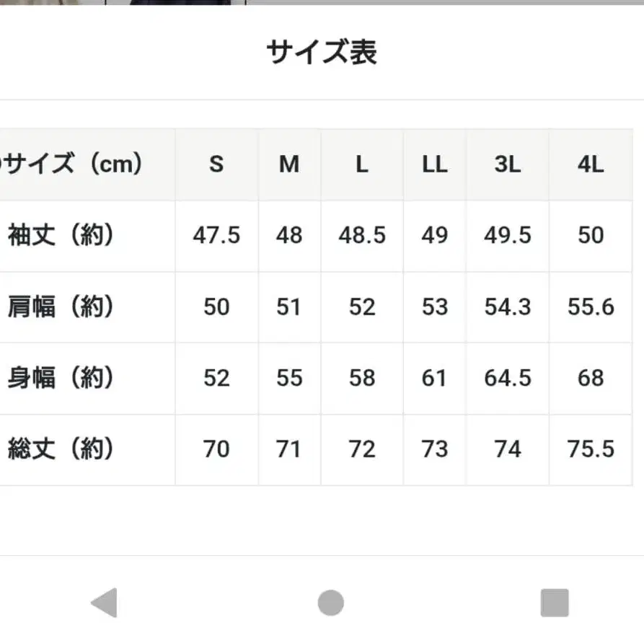Click the 75.5 total length cell
Image resolution: width=644 pixels, height=644 pixels.
point(591,449)
